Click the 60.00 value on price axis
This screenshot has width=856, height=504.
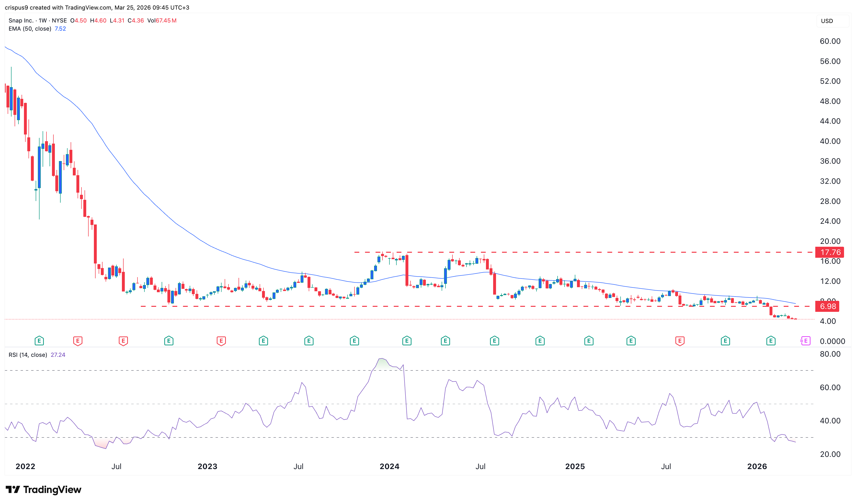pyautogui.click(x=830, y=41)
